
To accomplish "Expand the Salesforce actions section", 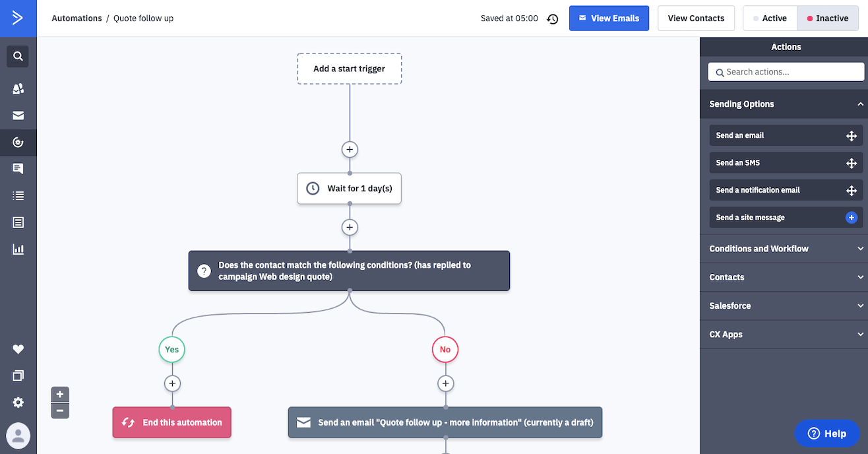I will pos(859,306).
